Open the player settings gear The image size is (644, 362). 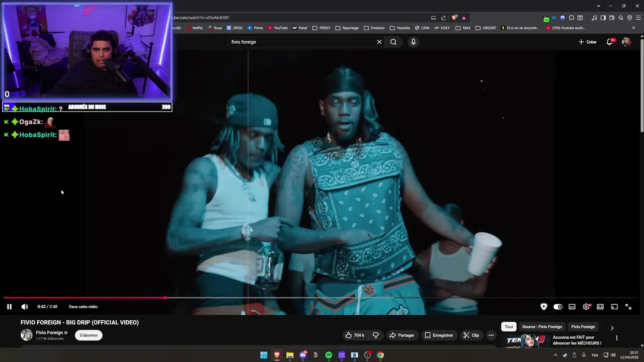[x=586, y=307]
